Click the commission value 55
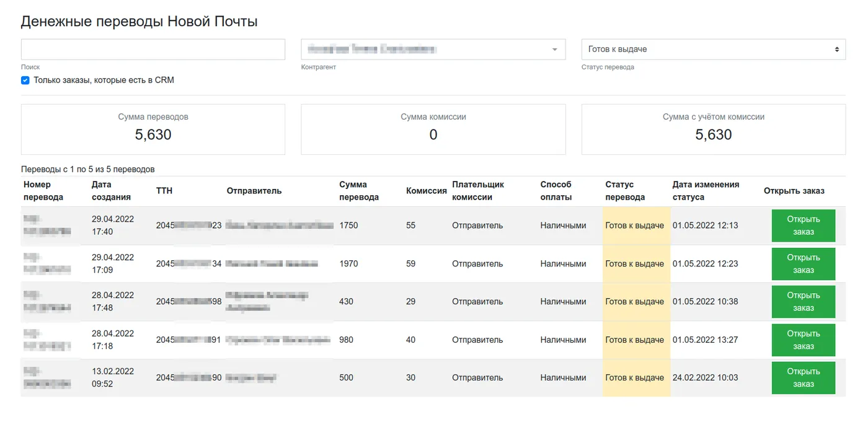 tap(411, 226)
